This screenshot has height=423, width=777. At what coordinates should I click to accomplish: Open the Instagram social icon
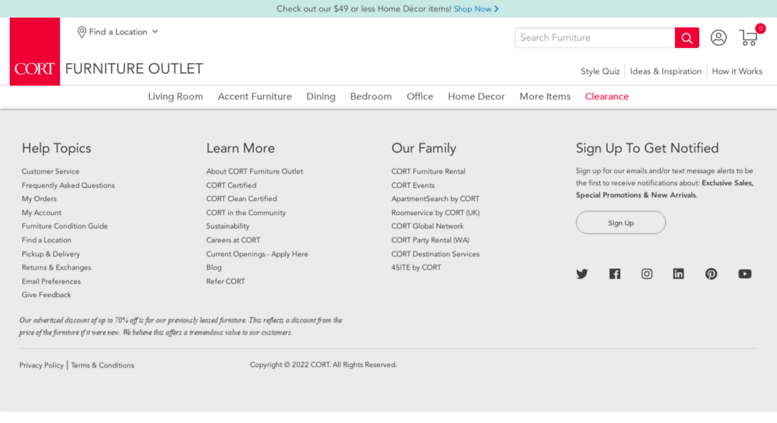647,274
